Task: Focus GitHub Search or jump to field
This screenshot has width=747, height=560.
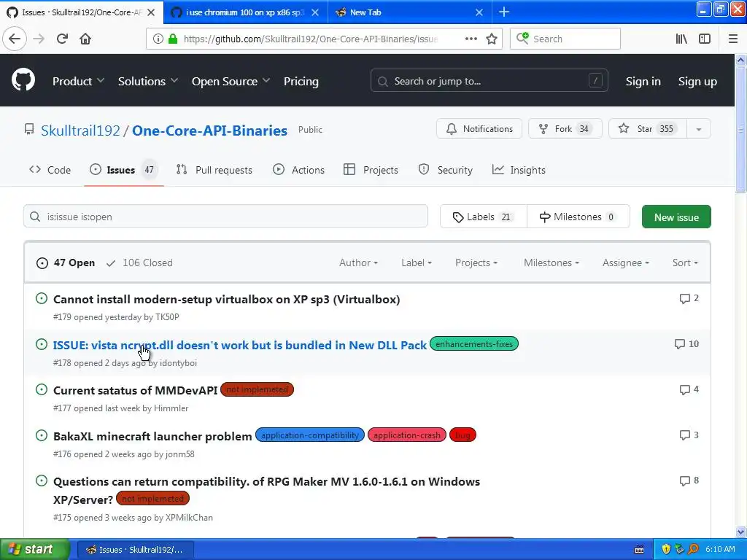Action: click(489, 81)
